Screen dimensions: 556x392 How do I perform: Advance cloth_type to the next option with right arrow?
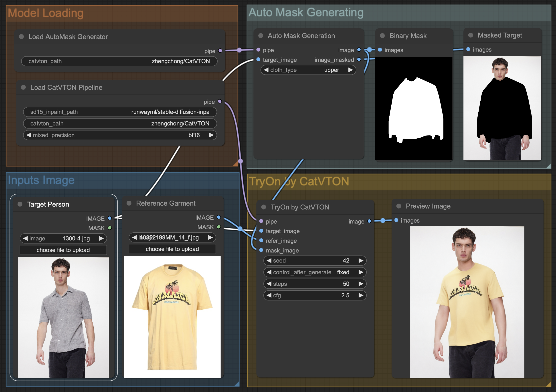(351, 70)
